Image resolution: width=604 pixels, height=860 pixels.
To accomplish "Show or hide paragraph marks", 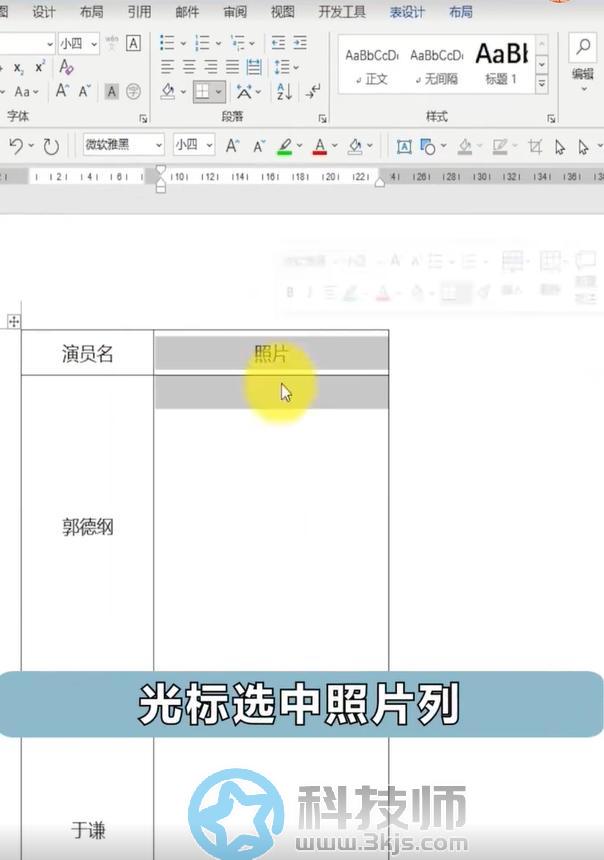I will coord(313,91).
